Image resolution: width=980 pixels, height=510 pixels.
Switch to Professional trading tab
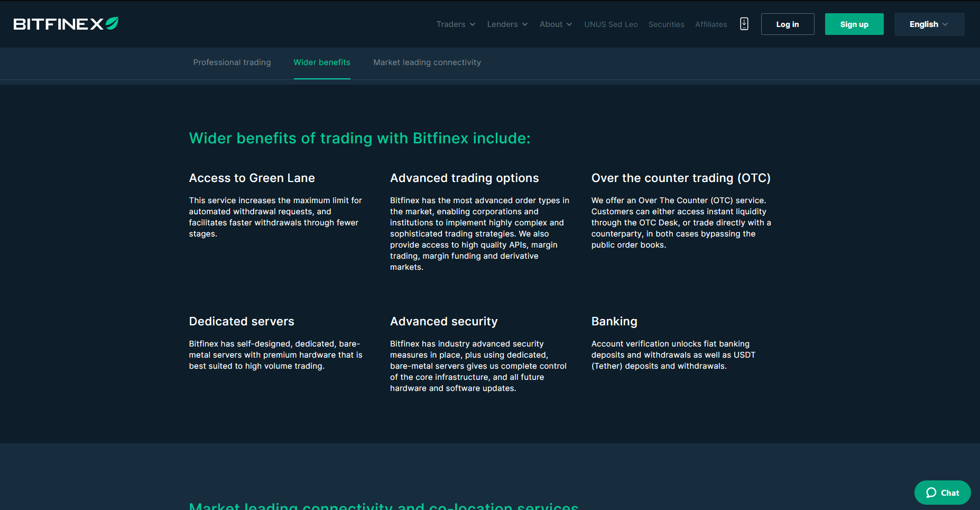click(x=232, y=62)
